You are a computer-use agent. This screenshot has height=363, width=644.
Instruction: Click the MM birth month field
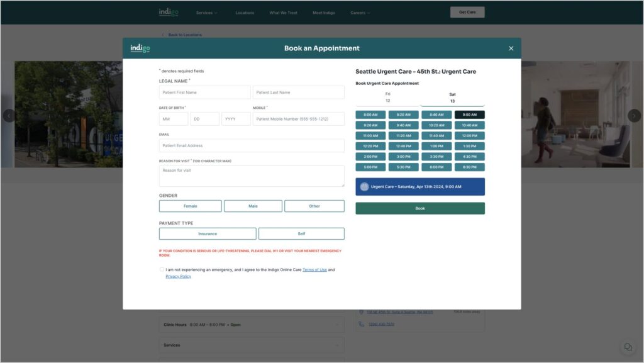click(174, 119)
